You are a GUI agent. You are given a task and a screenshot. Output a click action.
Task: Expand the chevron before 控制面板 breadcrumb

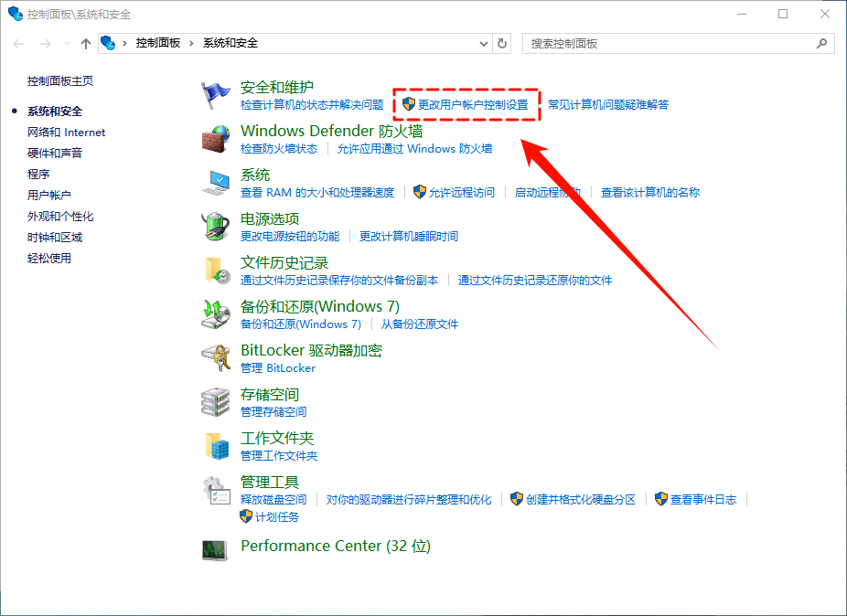click(x=124, y=43)
